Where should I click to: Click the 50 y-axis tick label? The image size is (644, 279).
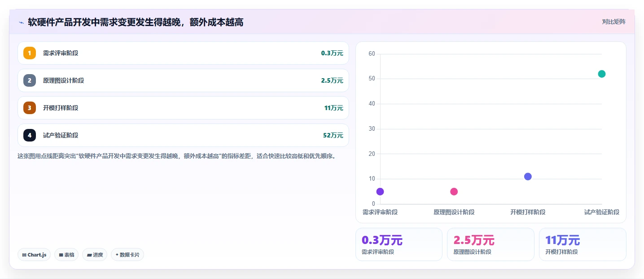pos(372,79)
